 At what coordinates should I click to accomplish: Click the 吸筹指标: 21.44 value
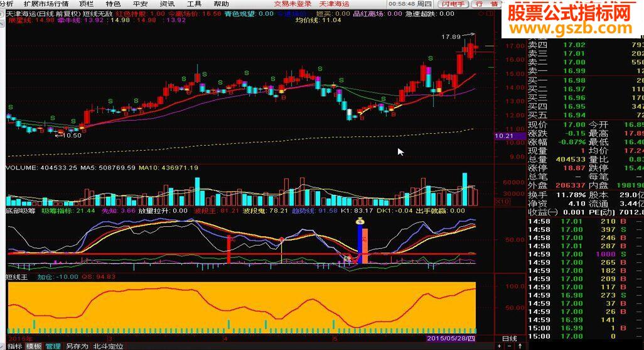click(x=68, y=211)
